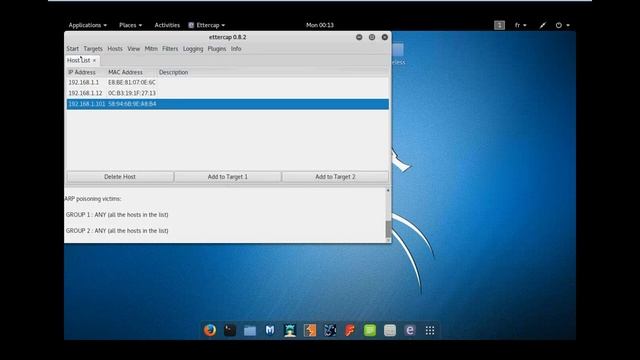The image size is (640, 360).
Task: Launch the red 'F' Faraday icon in dock
Action: point(350,330)
